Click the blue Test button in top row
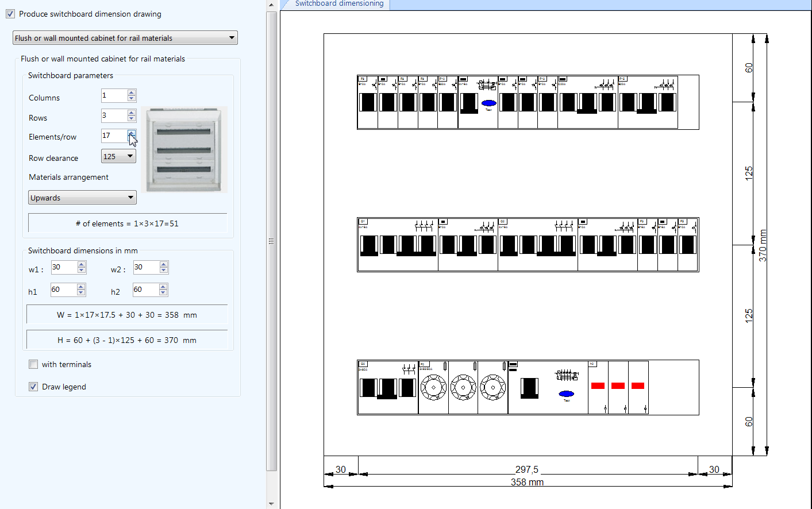The width and height of the screenshot is (812, 509). [488, 103]
